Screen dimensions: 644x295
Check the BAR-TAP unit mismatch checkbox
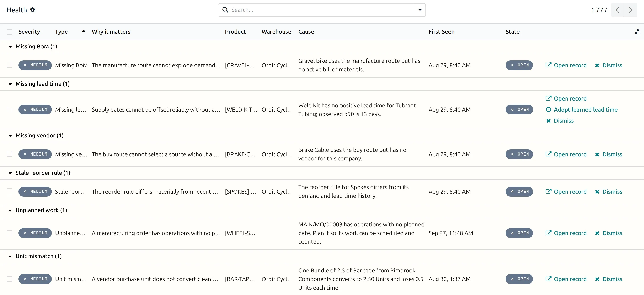tap(9, 279)
